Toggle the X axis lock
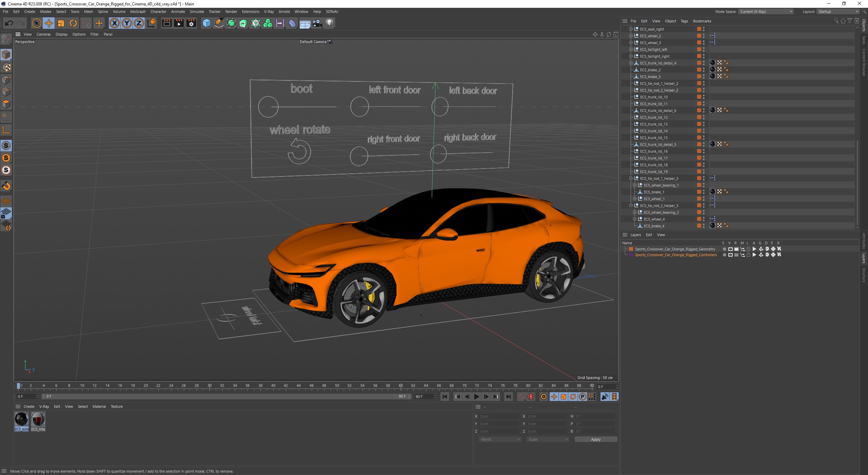Screen dimensions: 868x475 click(x=115, y=23)
